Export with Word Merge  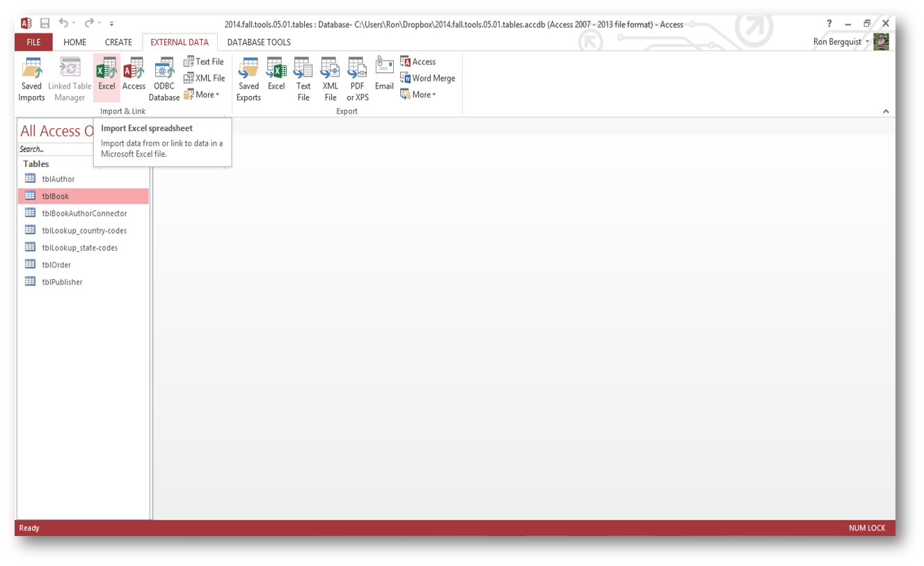point(427,78)
